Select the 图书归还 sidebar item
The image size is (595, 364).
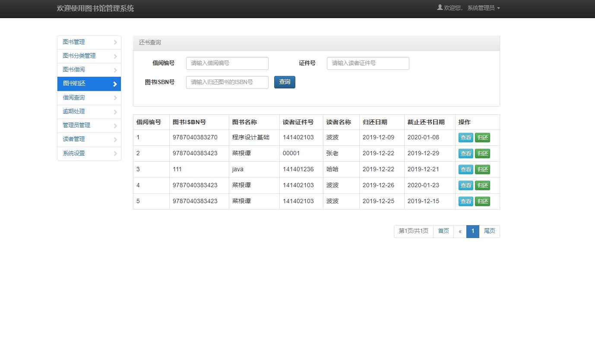coord(74,84)
